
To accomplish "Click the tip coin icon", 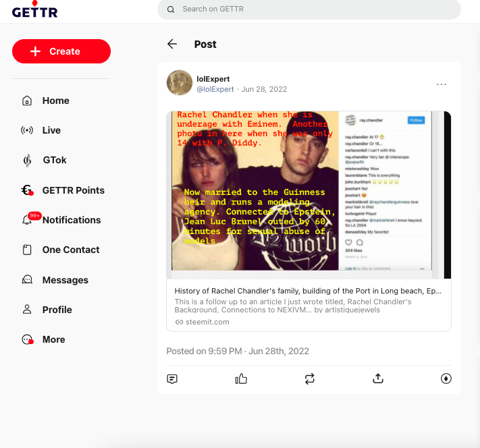I will pyautogui.click(x=446, y=379).
